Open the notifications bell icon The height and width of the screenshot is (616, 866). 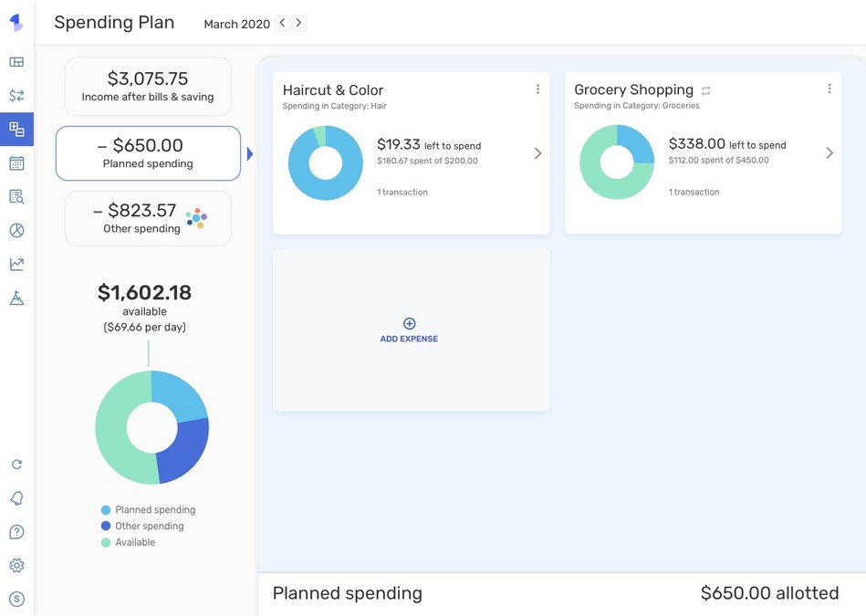point(16,498)
